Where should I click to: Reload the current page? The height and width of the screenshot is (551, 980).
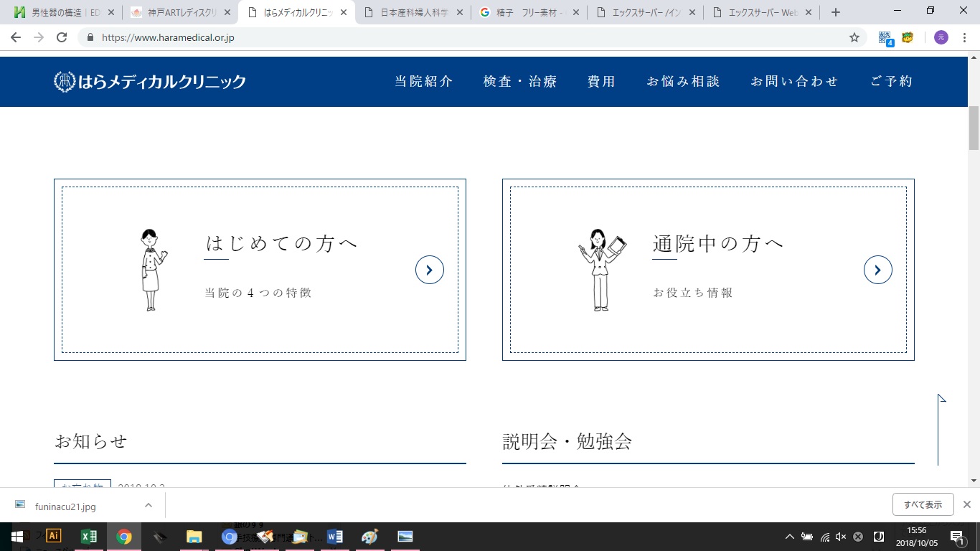62,37
